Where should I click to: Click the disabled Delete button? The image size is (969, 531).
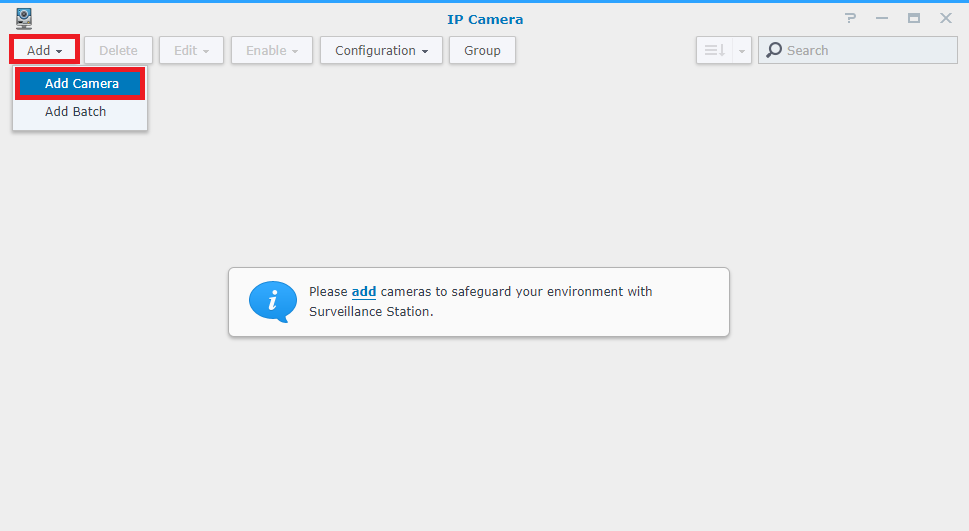click(118, 50)
